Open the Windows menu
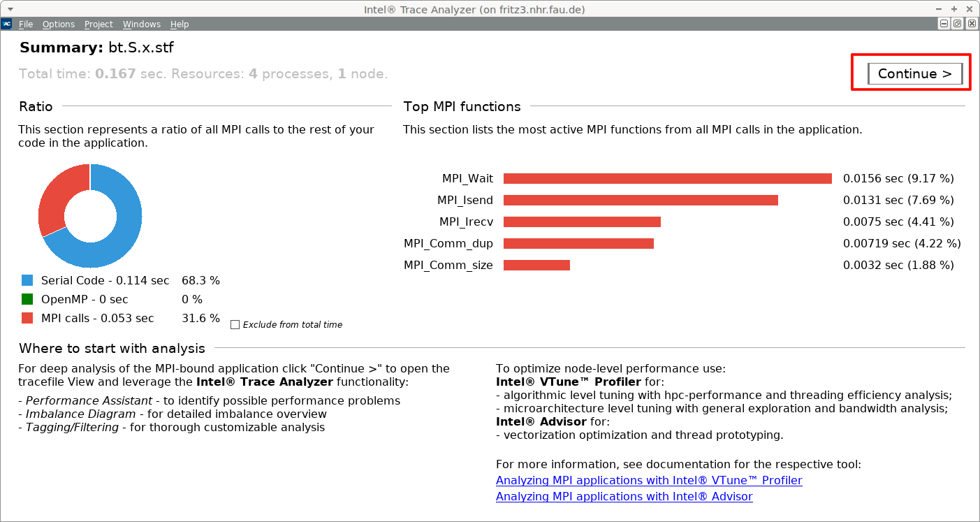Image resolution: width=980 pixels, height=522 pixels. 142,24
